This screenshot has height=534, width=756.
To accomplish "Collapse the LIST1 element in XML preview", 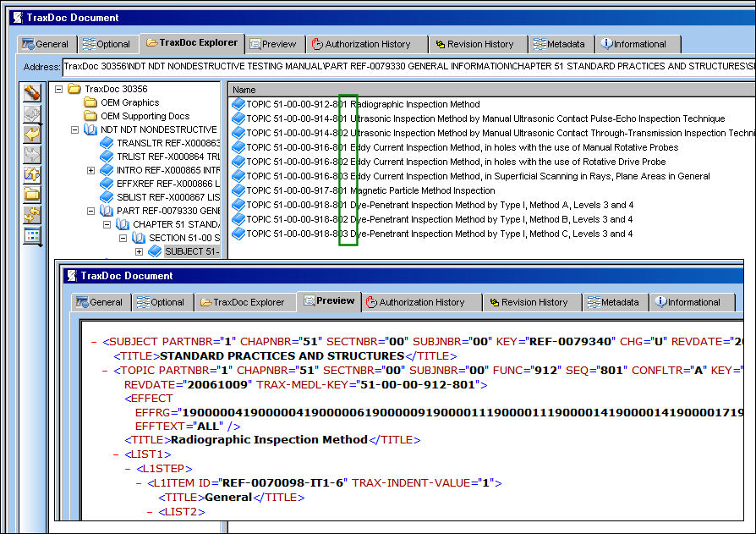I will click(116, 454).
